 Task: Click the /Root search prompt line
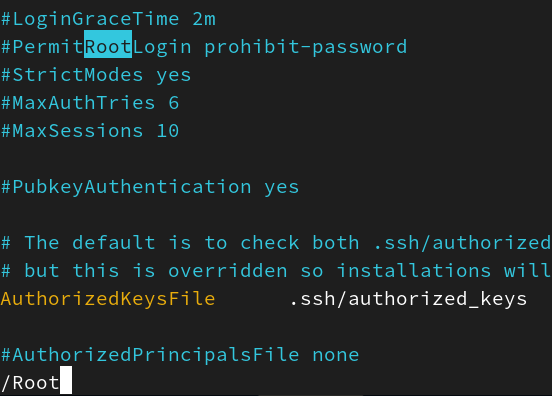[x=36, y=382]
